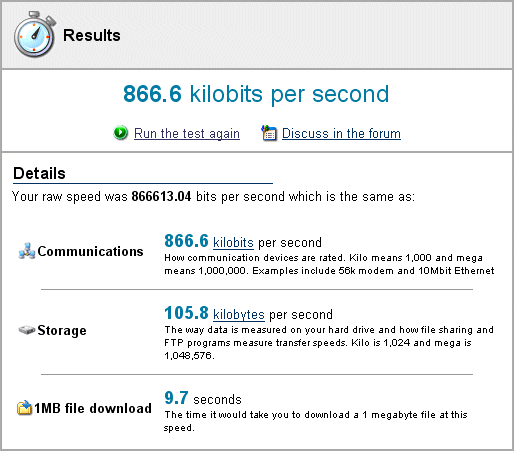Open the 'Run the test again' link
The image size is (514, 451).
click(x=187, y=133)
